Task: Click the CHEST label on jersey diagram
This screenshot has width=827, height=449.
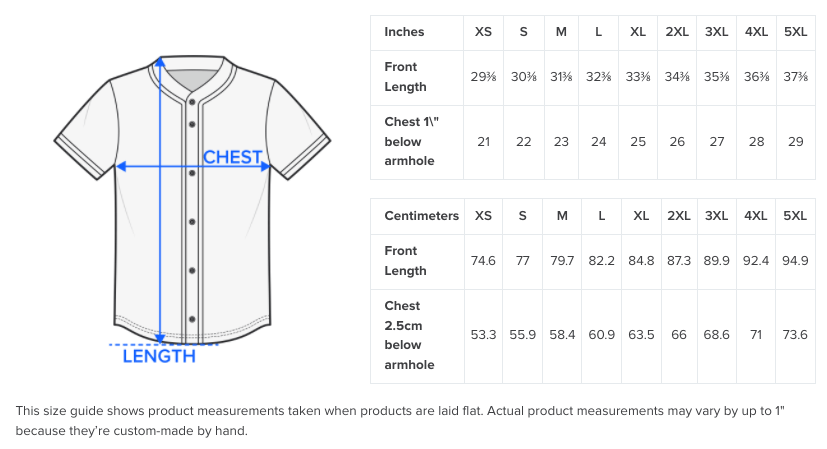Action: pyautogui.click(x=233, y=157)
